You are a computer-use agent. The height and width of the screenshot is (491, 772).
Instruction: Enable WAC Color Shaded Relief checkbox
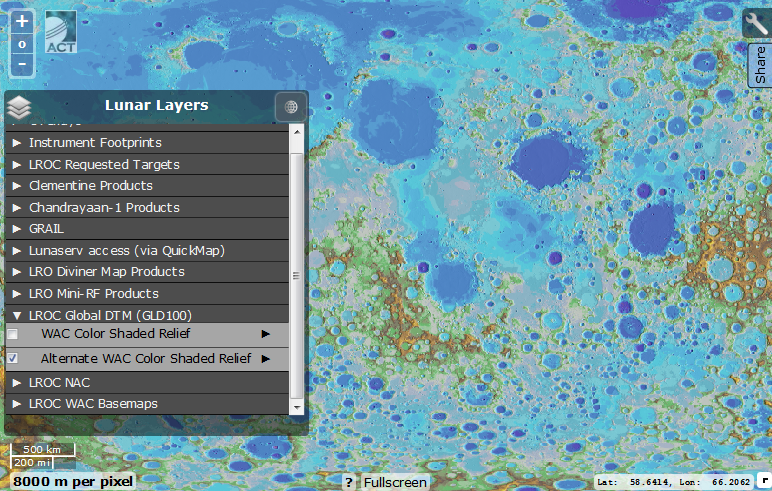(x=13, y=334)
